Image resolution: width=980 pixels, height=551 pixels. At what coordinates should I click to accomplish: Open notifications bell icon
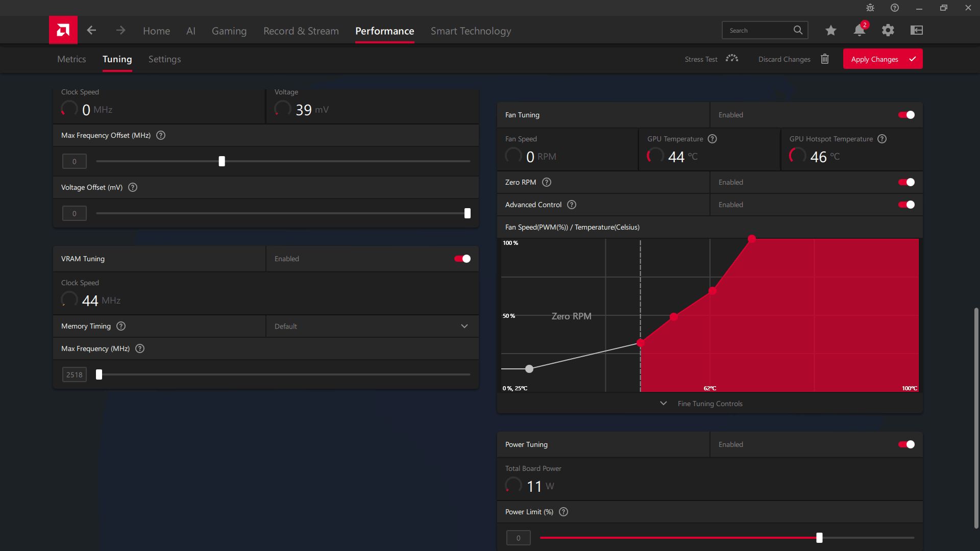click(859, 31)
